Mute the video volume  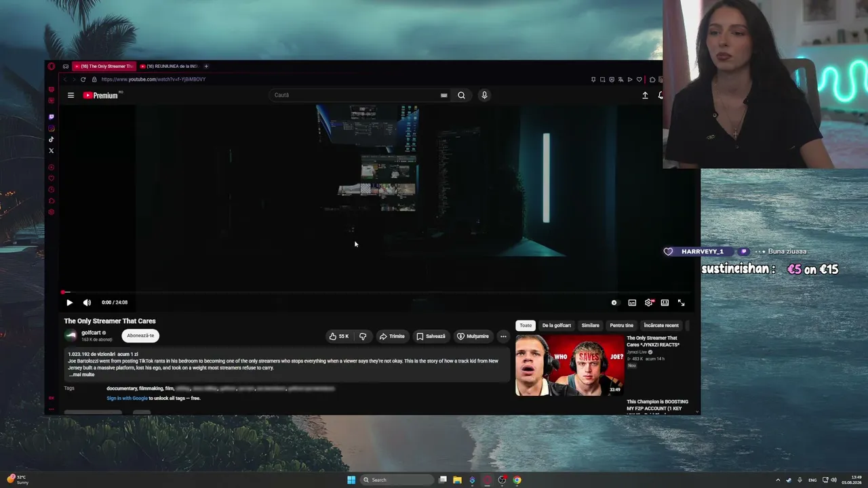(87, 303)
